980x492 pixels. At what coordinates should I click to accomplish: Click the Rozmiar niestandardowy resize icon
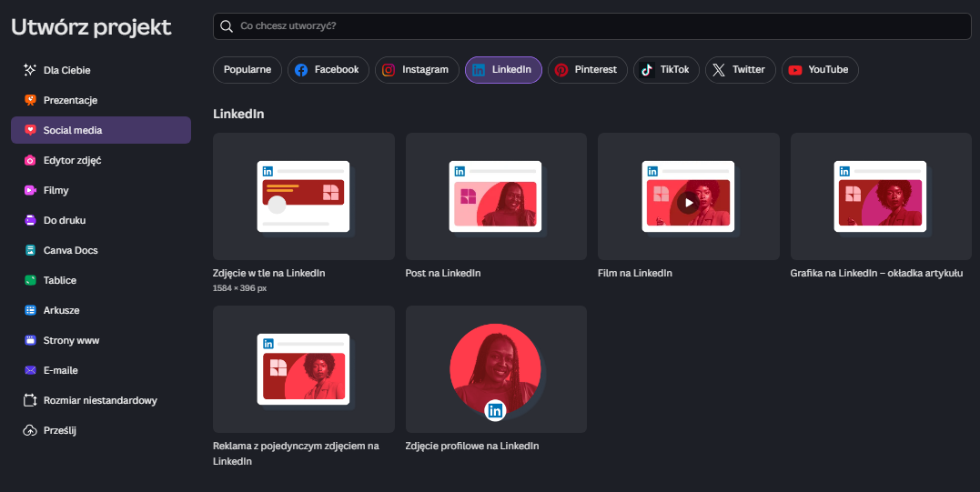tap(30, 399)
